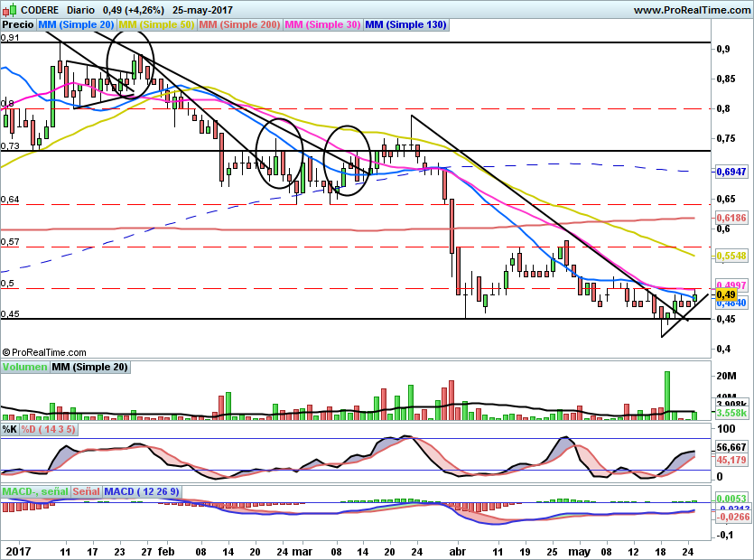The height and width of the screenshot is (560, 754).
Task: Click the 56,667 stochastic value tag
Action: (731, 446)
